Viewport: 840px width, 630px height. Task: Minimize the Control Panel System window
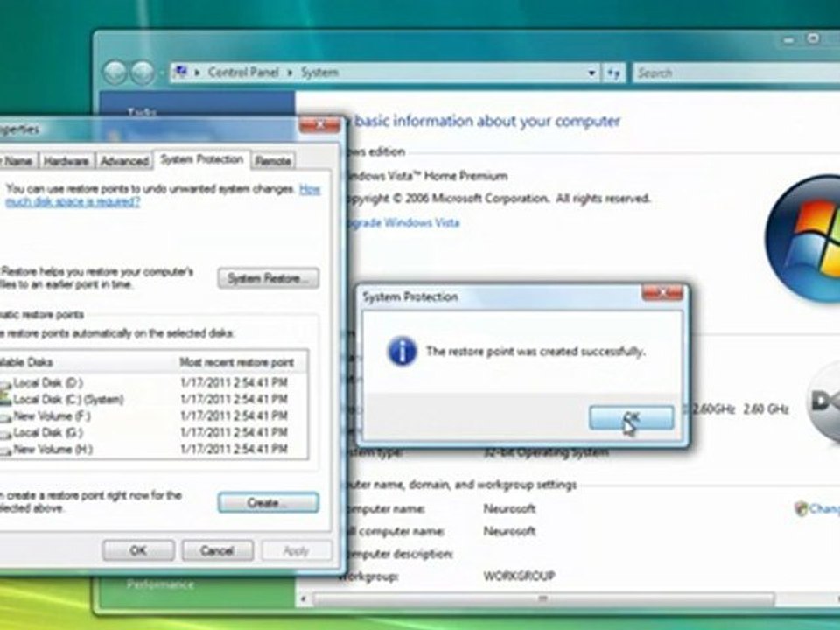tap(788, 40)
